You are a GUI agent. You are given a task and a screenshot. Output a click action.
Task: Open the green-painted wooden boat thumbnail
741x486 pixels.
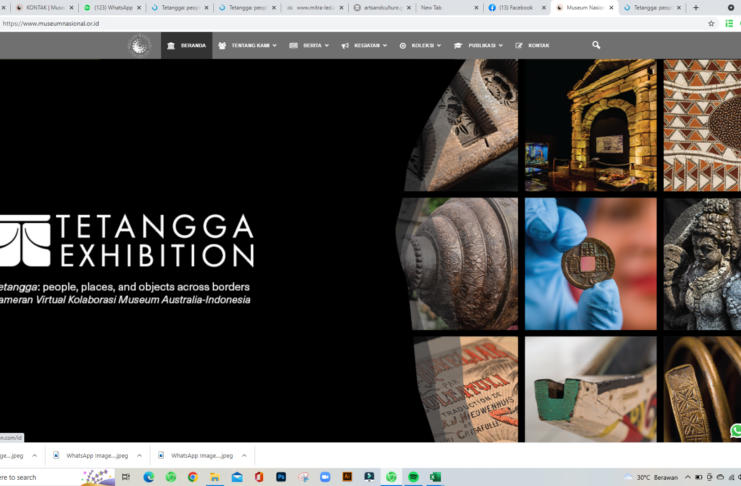[590, 389]
